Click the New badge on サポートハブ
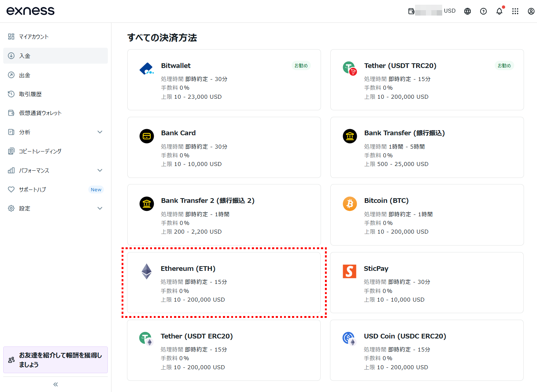This screenshot has height=392, width=537. (x=96, y=189)
